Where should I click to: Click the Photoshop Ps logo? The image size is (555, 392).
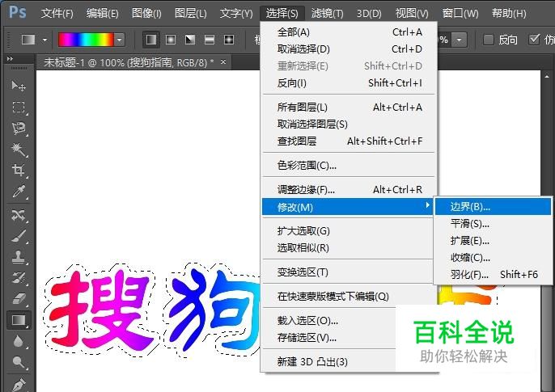point(17,12)
